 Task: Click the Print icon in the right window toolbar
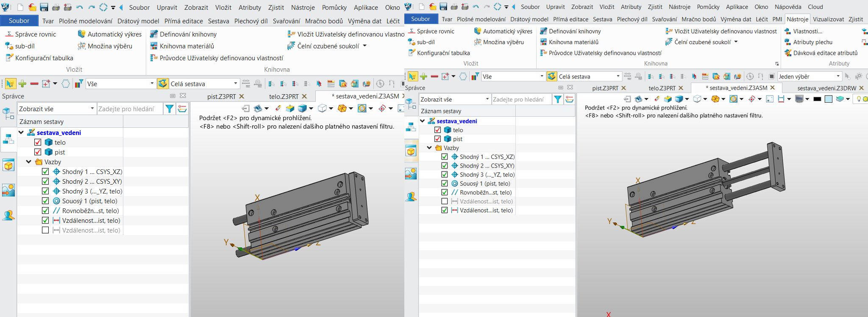[454, 7]
